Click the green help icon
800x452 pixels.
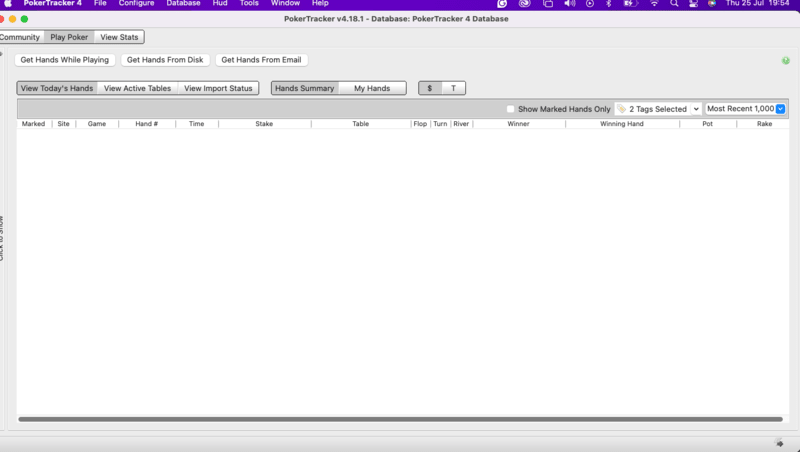786,60
